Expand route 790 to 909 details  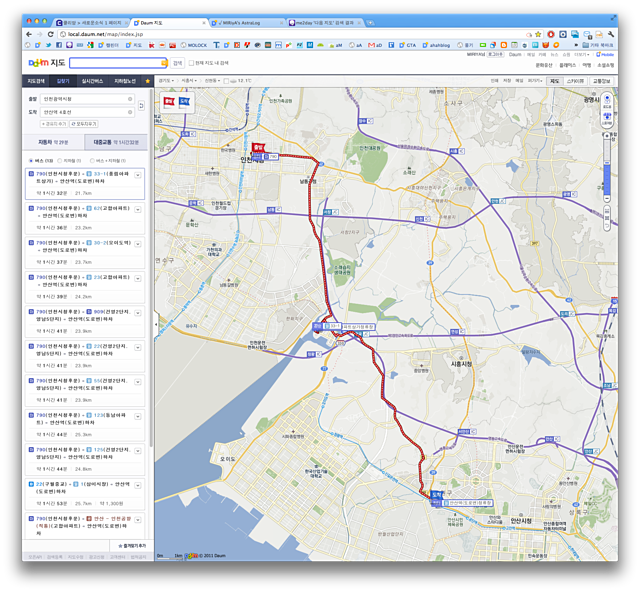click(x=138, y=313)
